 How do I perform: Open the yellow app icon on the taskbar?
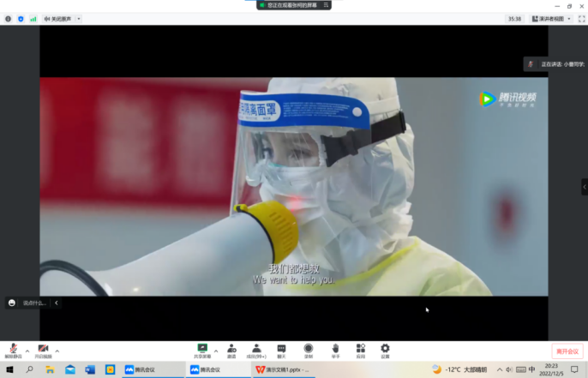click(111, 369)
